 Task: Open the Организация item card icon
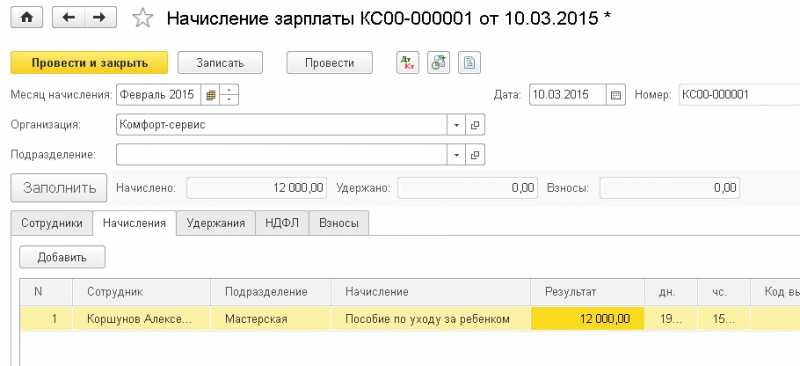coord(475,125)
